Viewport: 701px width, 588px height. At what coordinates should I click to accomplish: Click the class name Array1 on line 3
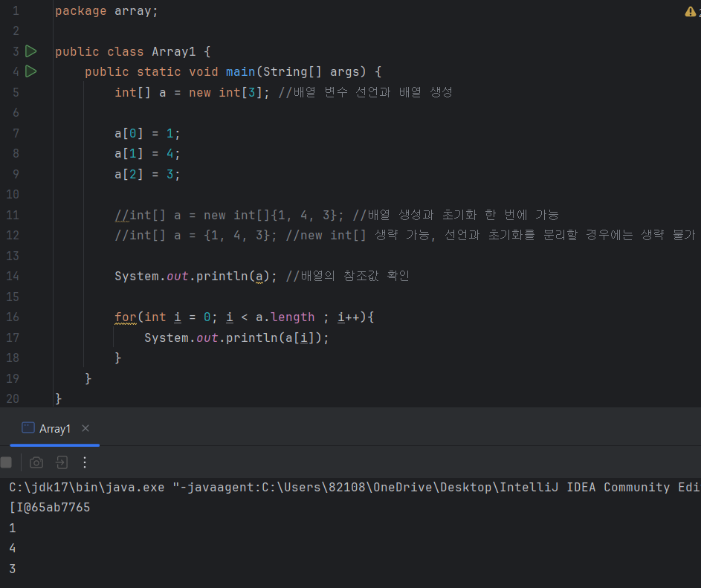pos(172,51)
